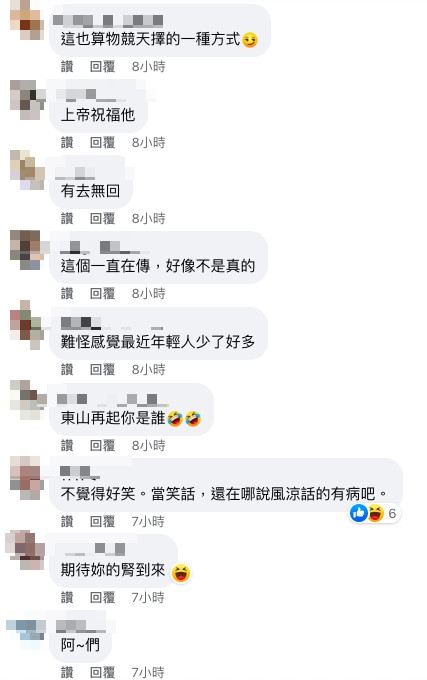The height and width of the screenshot is (680, 427).
Task: Reply to the 這個一直在傳 comment
Action: click(x=102, y=294)
